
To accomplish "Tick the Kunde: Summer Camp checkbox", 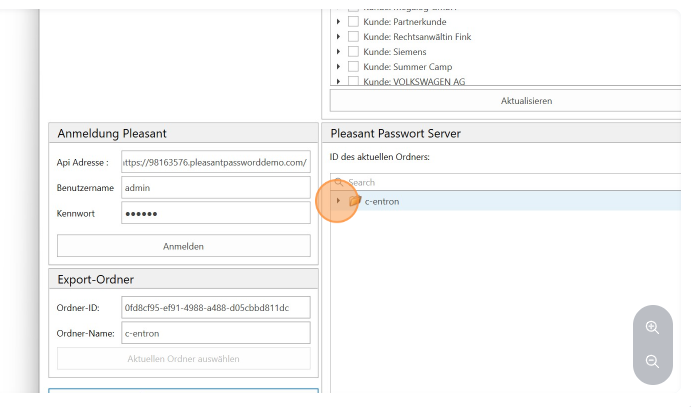I will pyautogui.click(x=353, y=66).
